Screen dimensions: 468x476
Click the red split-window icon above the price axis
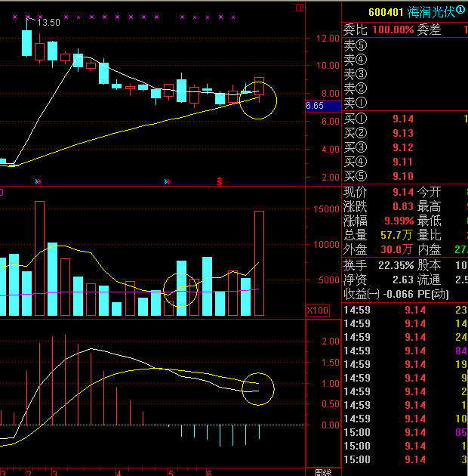pos(300,8)
